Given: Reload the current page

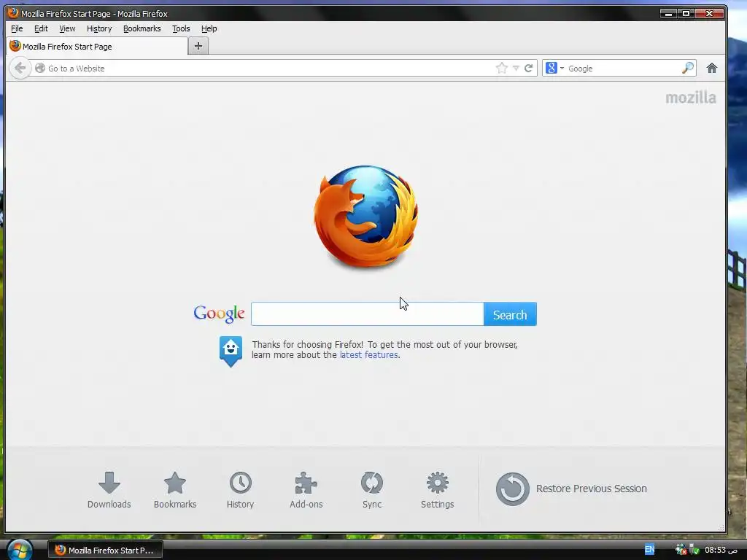Looking at the screenshot, I should (x=528, y=68).
